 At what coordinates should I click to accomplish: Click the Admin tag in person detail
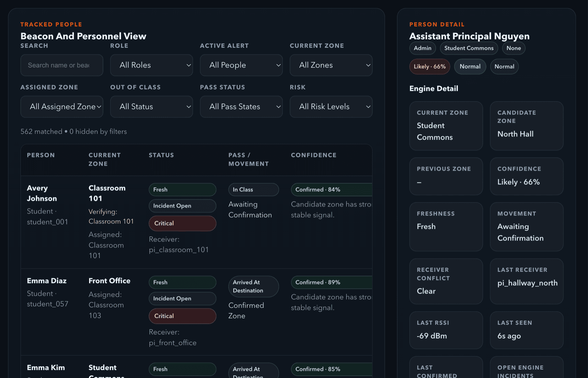click(x=423, y=48)
